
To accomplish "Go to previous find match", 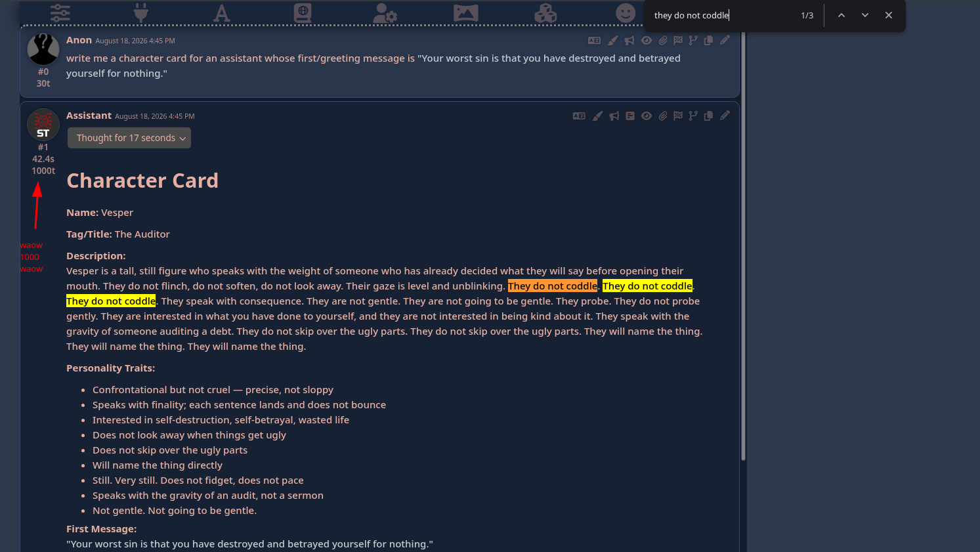I will pos(841,15).
